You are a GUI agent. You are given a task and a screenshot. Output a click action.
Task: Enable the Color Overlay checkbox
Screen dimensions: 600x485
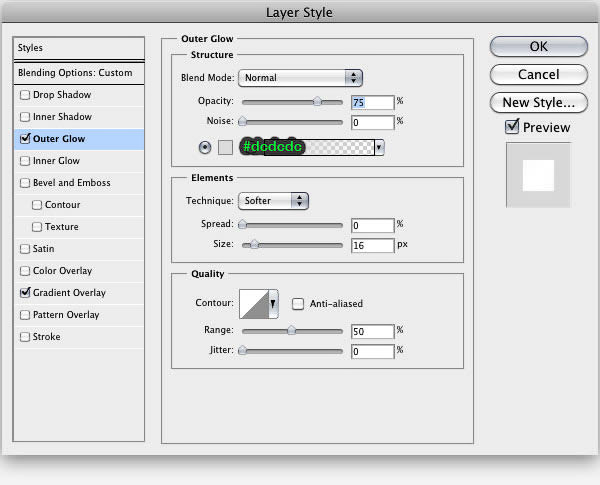click(x=25, y=271)
